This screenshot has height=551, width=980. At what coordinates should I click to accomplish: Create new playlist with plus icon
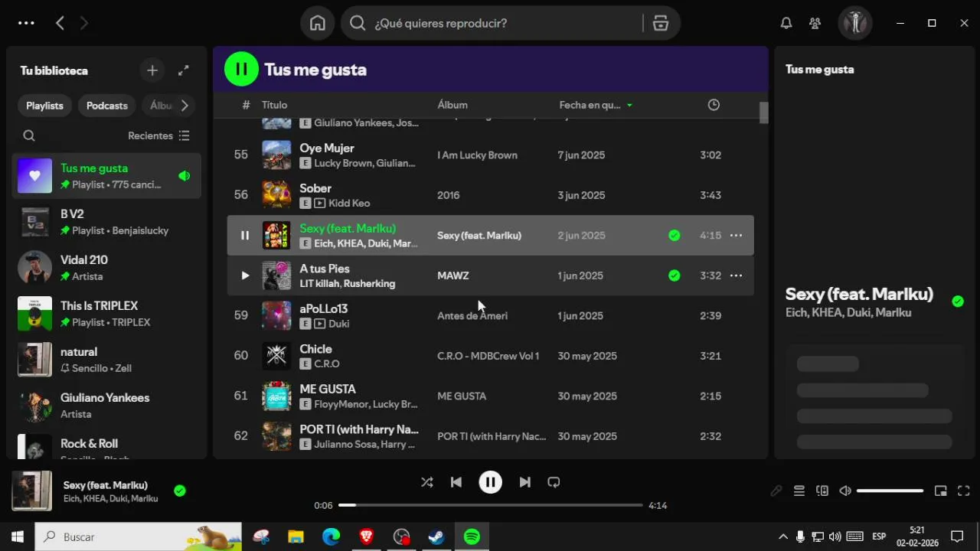click(x=152, y=70)
